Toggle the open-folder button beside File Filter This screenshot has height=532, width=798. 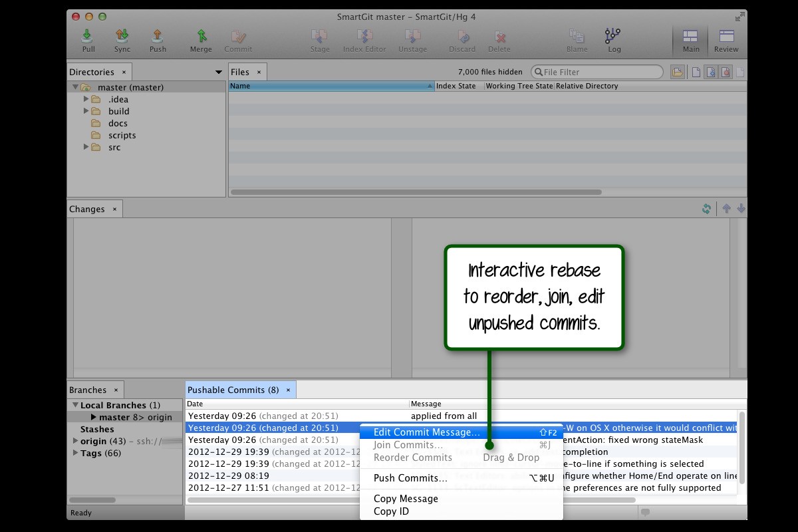coord(677,72)
